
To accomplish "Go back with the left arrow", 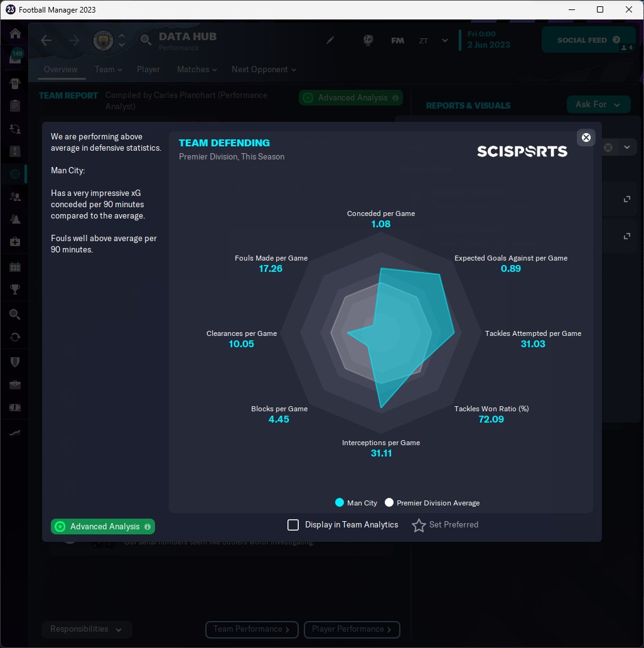I will (46, 40).
